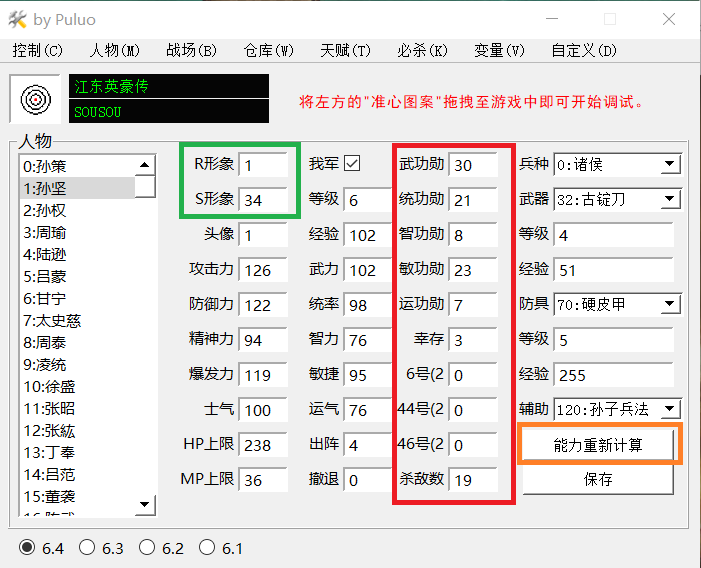
Task: Click 武器 经验 field showing 51
Action: coord(613,270)
